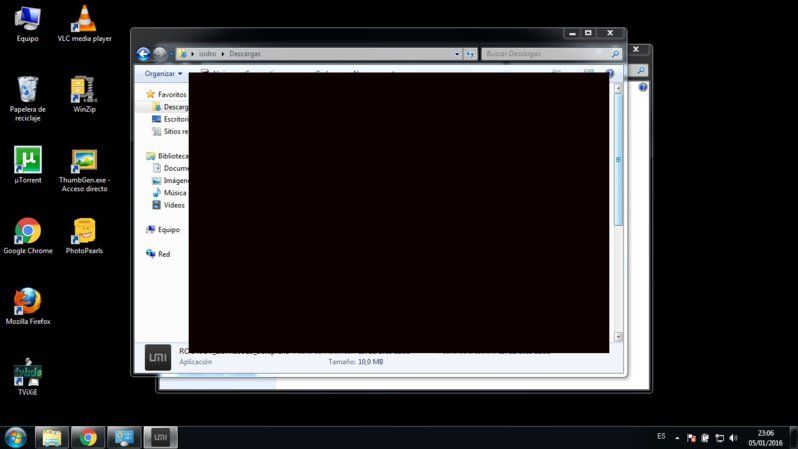798x449 pixels.
Task: Click the Aplicación type label
Action: click(195, 362)
